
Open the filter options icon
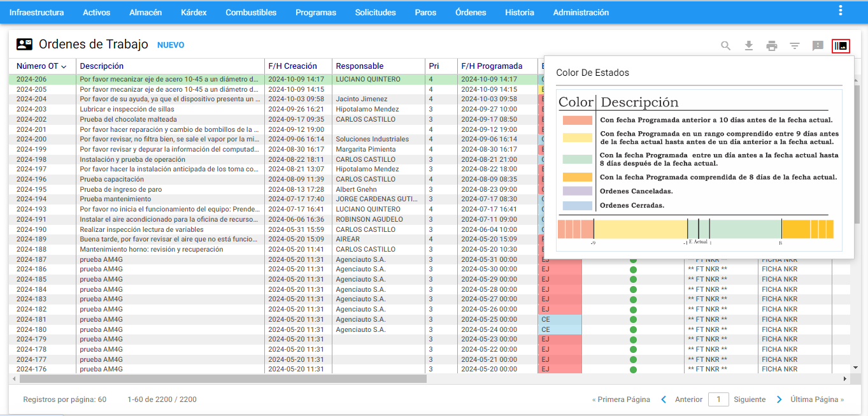(x=795, y=46)
